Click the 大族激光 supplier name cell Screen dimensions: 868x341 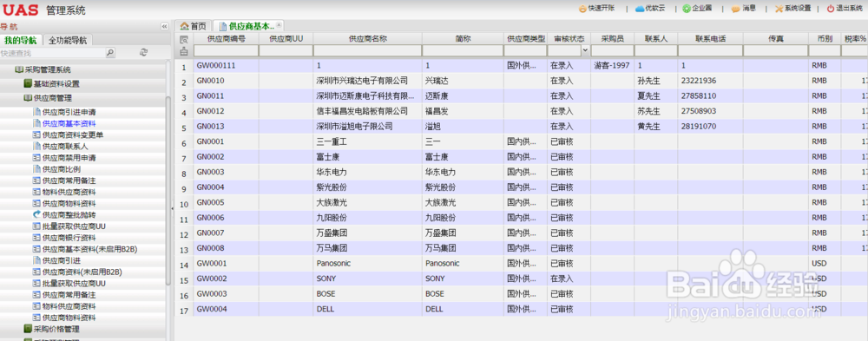coord(367,203)
